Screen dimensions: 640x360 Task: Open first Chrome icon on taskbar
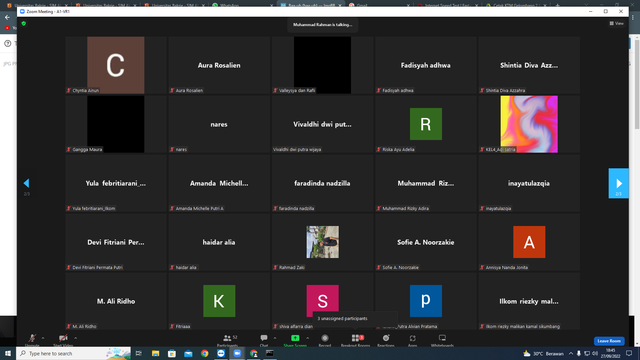204,353
